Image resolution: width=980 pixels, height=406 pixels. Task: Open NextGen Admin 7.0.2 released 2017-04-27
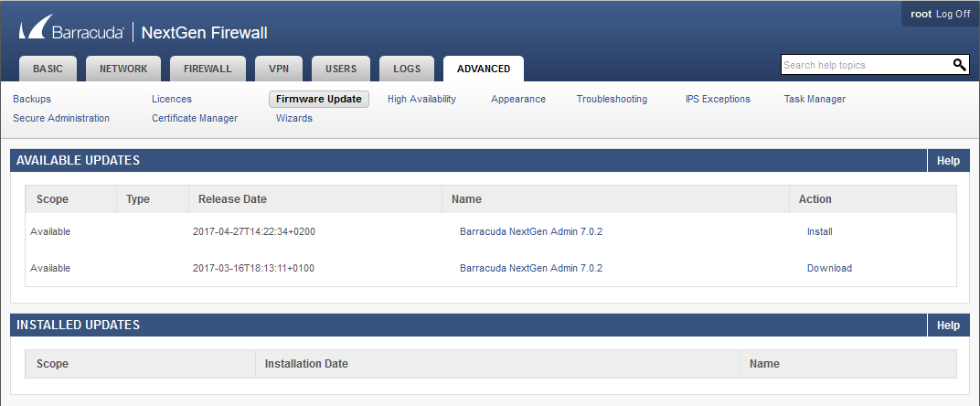tap(531, 231)
